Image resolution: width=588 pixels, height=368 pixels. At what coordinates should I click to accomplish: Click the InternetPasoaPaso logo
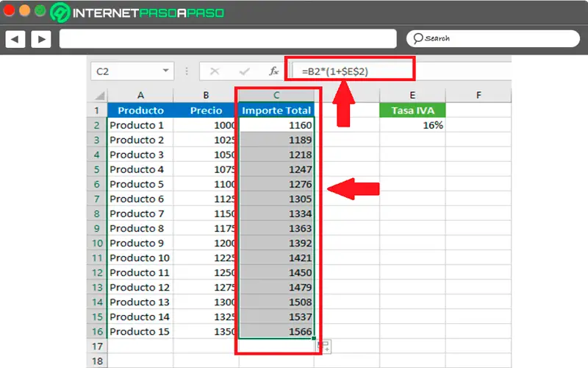(137, 13)
